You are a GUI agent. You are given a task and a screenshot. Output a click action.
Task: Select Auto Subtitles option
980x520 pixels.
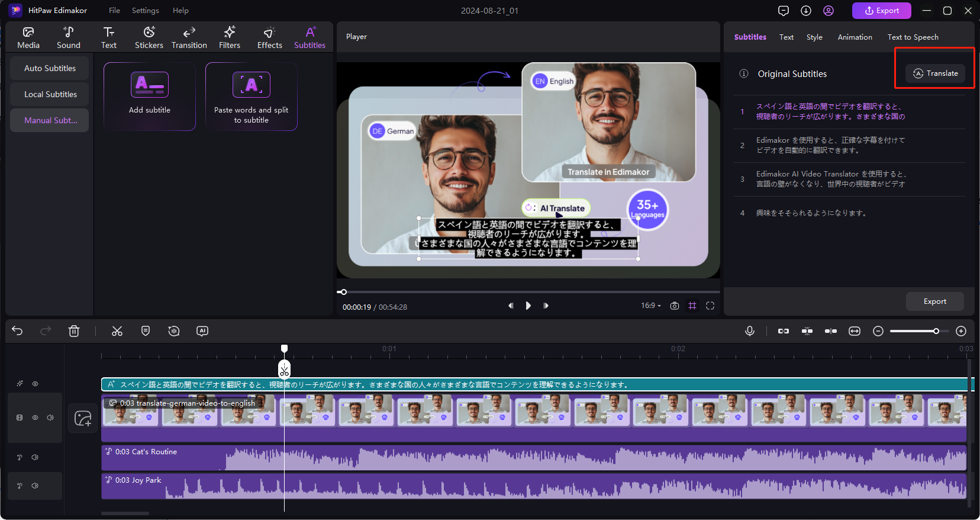50,68
